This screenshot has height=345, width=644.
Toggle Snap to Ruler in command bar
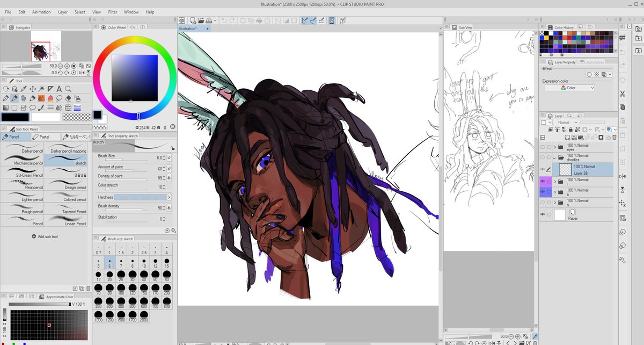304,20
